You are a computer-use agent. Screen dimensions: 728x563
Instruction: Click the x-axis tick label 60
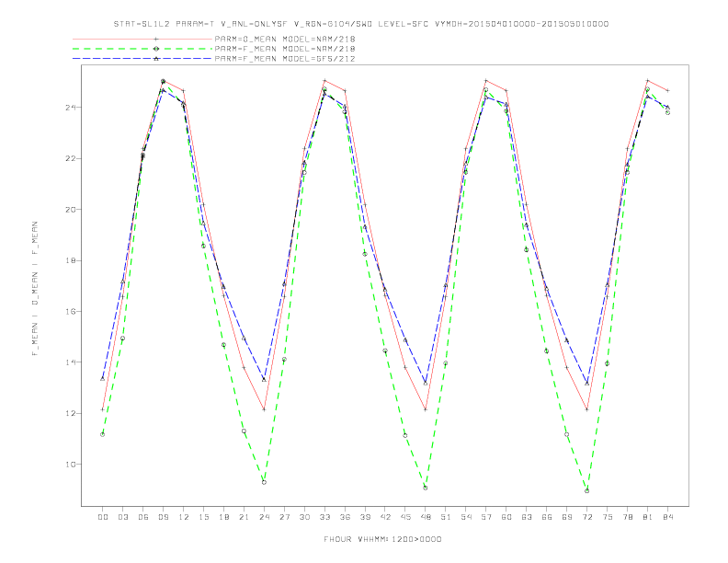pos(506,517)
